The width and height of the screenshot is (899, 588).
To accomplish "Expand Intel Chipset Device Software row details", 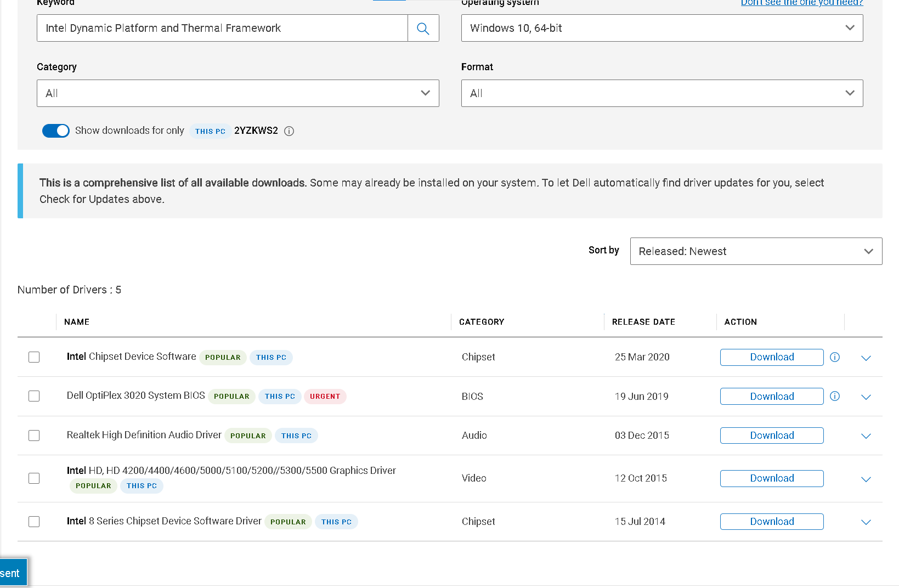I will pyautogui.click(x=866, y=358).
